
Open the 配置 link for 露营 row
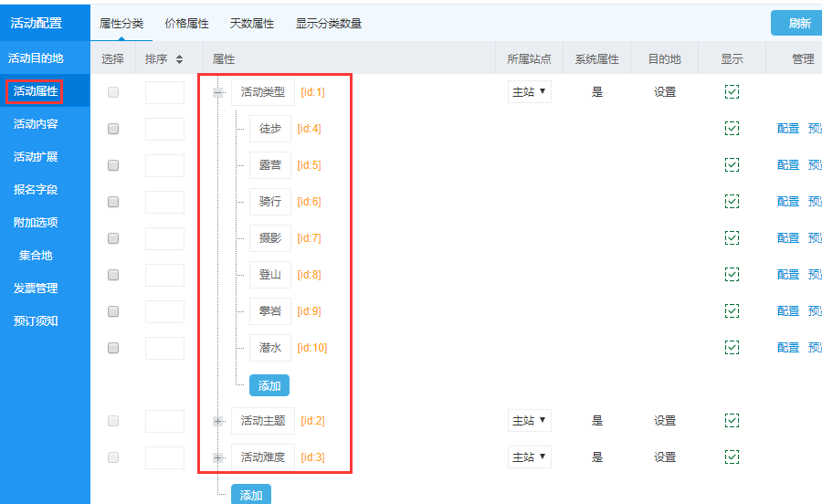(x=787, y=165)
